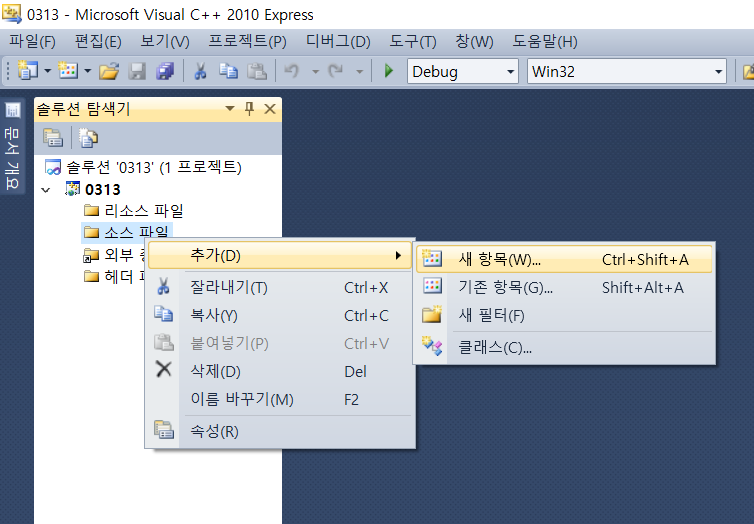The width and height of the screenshot is (754, 524).
Task: Click the Paste icon in toolbar
Action: [257, 72]
